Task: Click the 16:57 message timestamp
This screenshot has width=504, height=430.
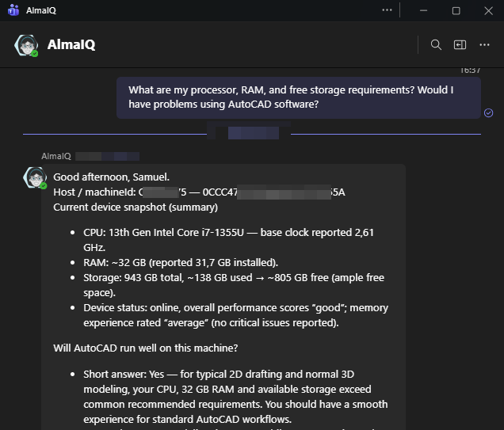Action: point(470,70)
